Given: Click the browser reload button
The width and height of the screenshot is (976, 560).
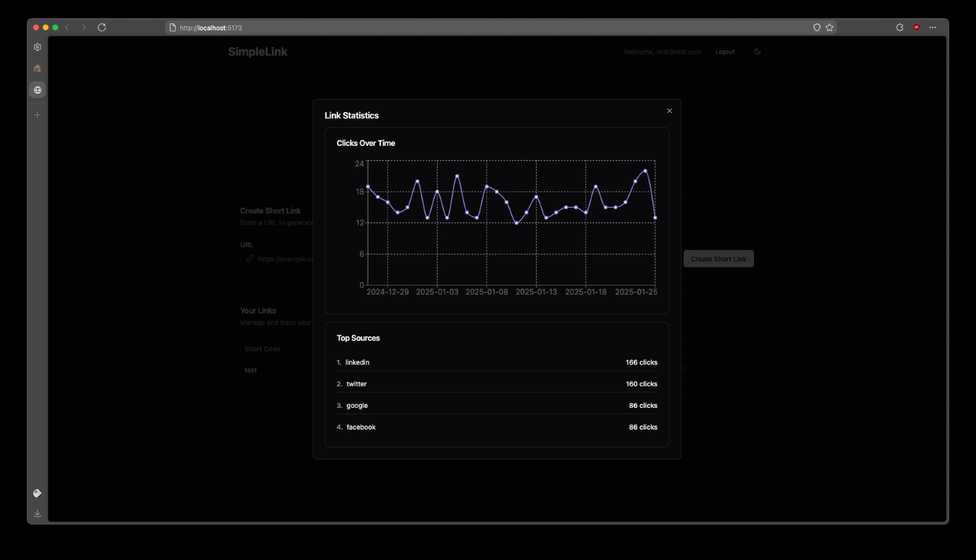Looking at the screenshot, I should click(x=102, y=28).
